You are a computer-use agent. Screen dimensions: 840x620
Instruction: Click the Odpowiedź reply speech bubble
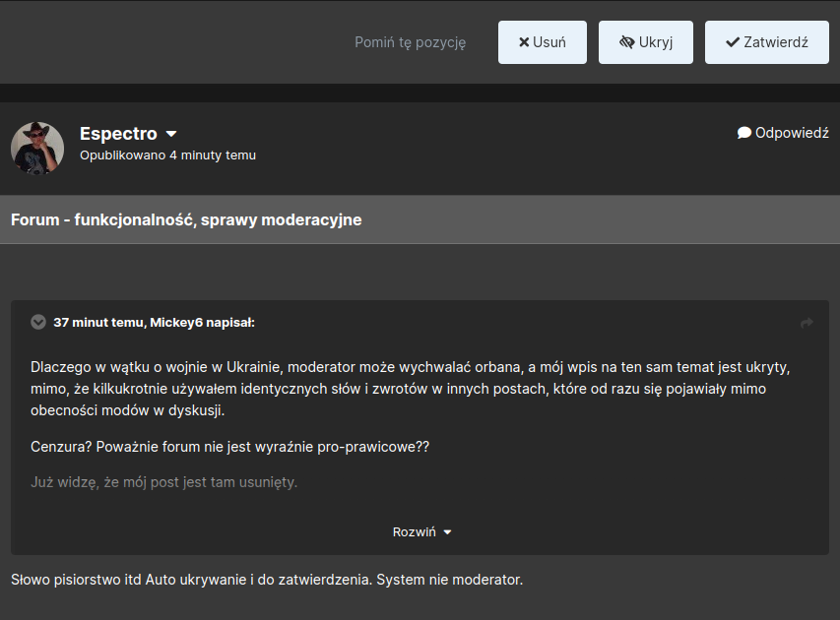click(744, 132)
